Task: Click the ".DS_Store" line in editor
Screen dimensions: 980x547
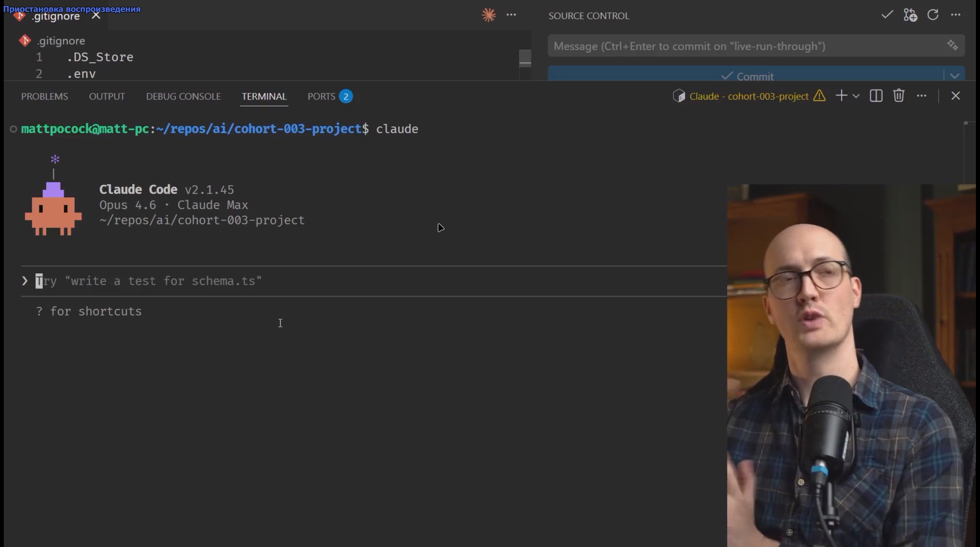Action: click(x=100, y=57)
